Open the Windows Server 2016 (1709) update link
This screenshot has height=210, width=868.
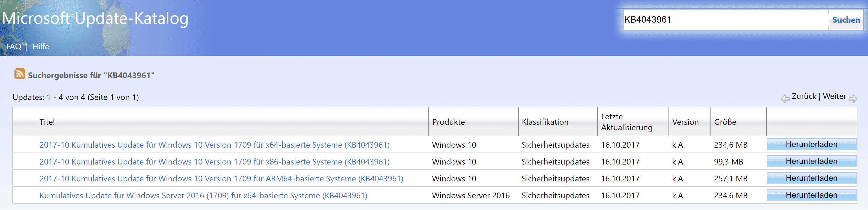(x=203, y=195)
